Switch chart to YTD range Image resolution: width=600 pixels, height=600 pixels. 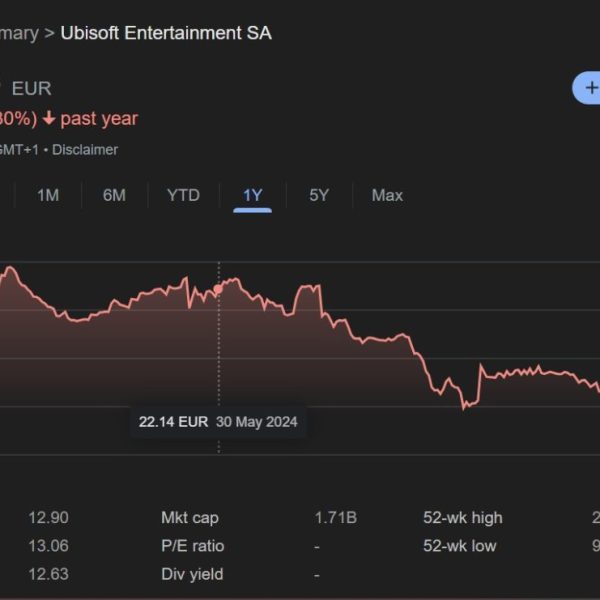pos(183,195)
